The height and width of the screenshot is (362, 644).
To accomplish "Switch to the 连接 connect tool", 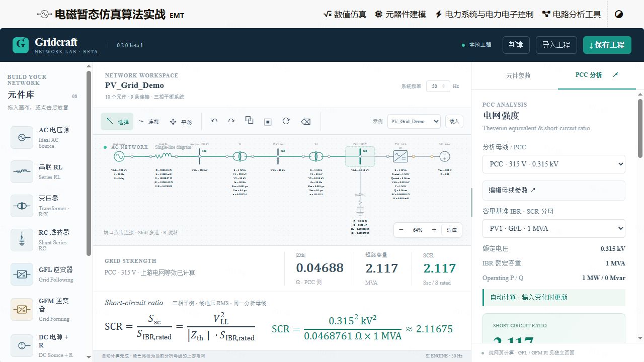I will pos(149,122).
